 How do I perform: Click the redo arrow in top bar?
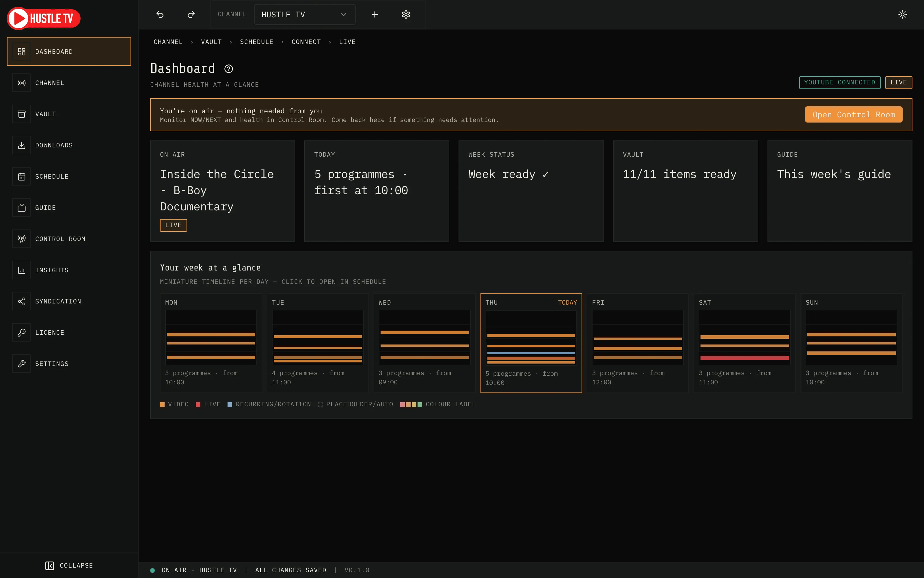pyautogui.click(x=191, y=14)
